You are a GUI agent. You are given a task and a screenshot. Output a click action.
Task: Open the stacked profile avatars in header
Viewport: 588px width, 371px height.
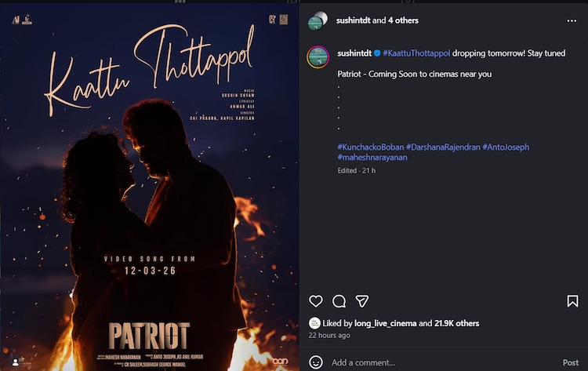(x=318, y=21)
